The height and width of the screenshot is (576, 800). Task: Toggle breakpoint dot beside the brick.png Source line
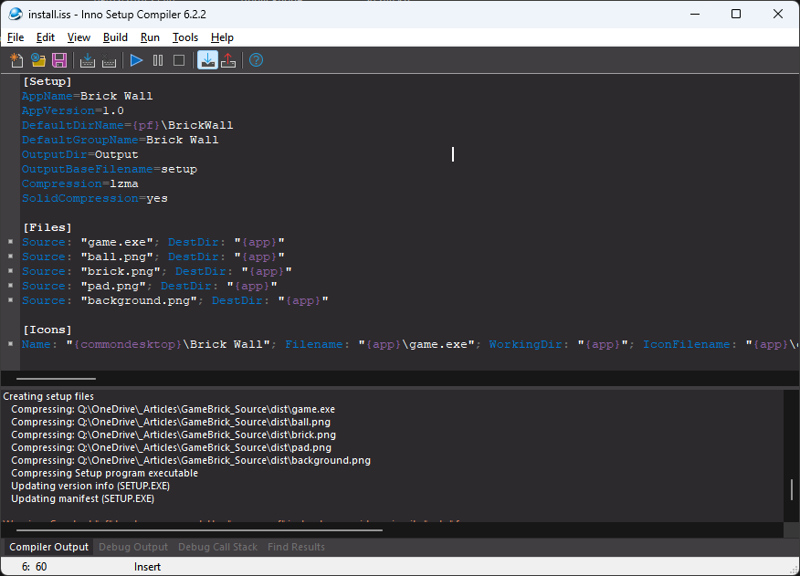point(10,271)
